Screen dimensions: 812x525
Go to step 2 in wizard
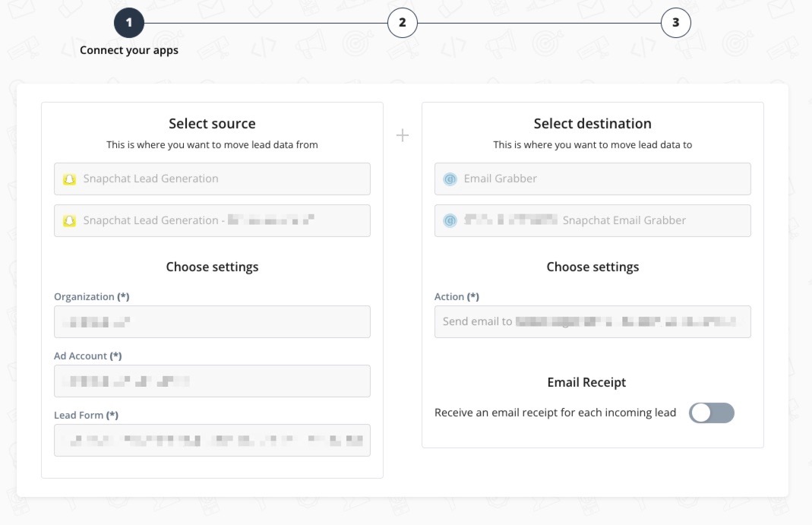[x=403, y=23]
